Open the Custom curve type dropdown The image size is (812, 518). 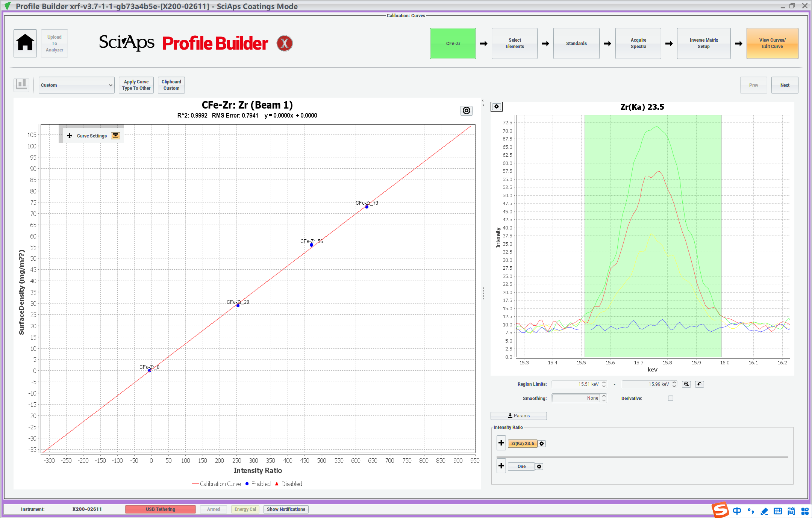(x=77, y=85)
